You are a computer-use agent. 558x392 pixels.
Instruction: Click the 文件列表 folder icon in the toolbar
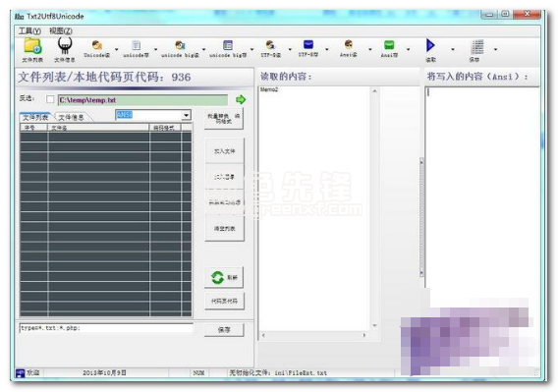coord(32,46)
